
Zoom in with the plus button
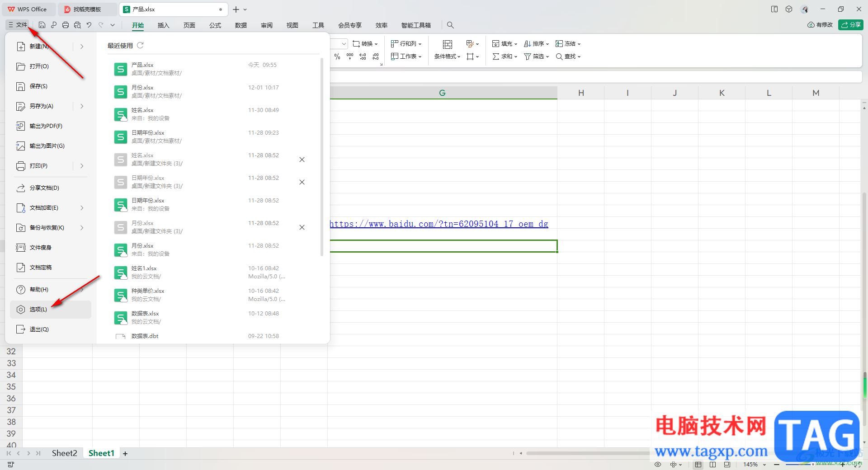click(843, 464)
